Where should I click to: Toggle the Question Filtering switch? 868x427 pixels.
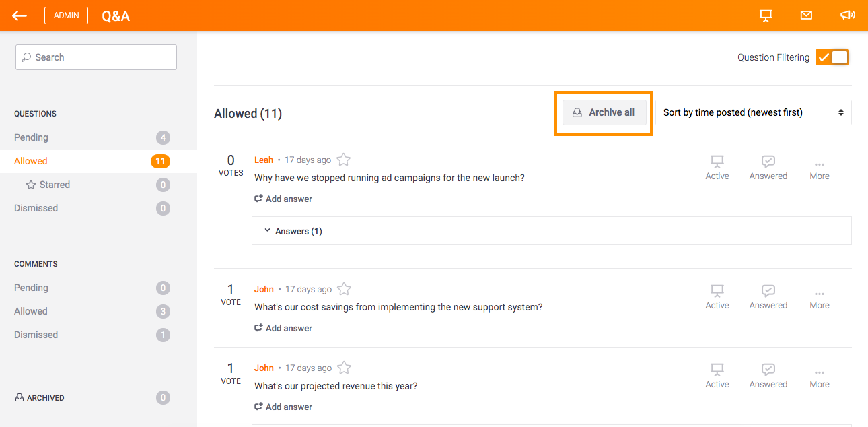[832, 57]
